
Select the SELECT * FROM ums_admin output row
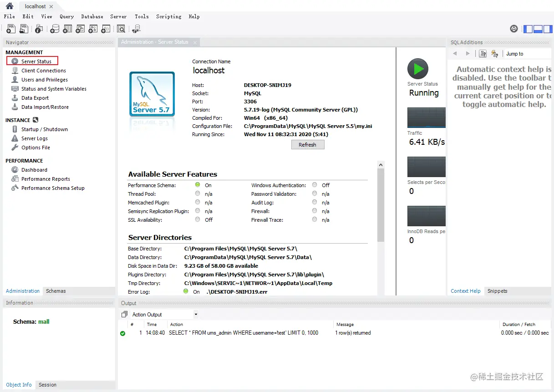pyautogui.click(x=335, y=333)
